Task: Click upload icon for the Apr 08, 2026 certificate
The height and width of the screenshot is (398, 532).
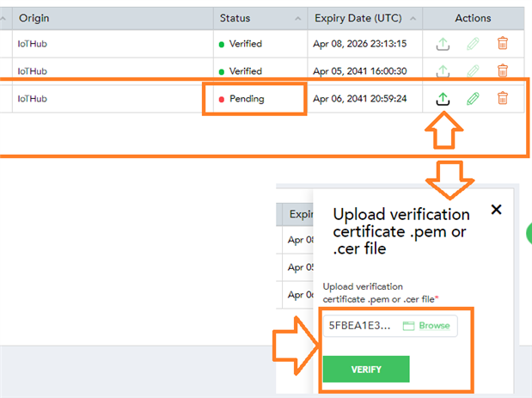Action: [x=443, y=44]
